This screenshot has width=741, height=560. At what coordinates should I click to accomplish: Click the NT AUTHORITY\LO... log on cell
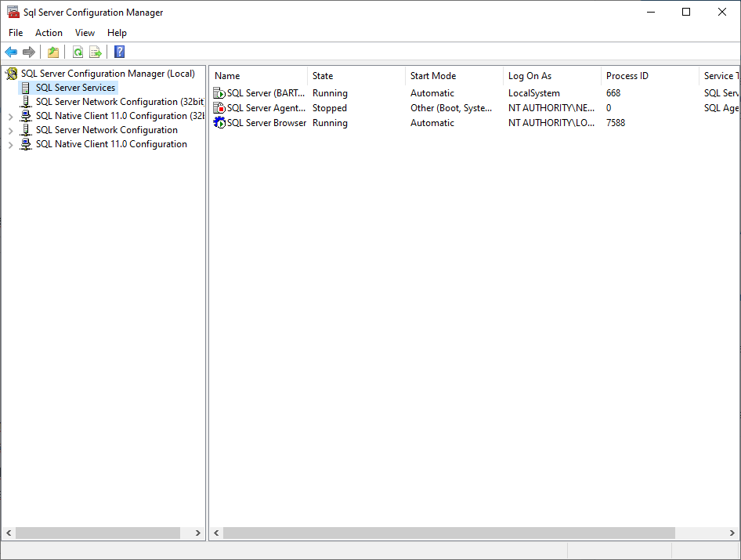tap(551, 122)
